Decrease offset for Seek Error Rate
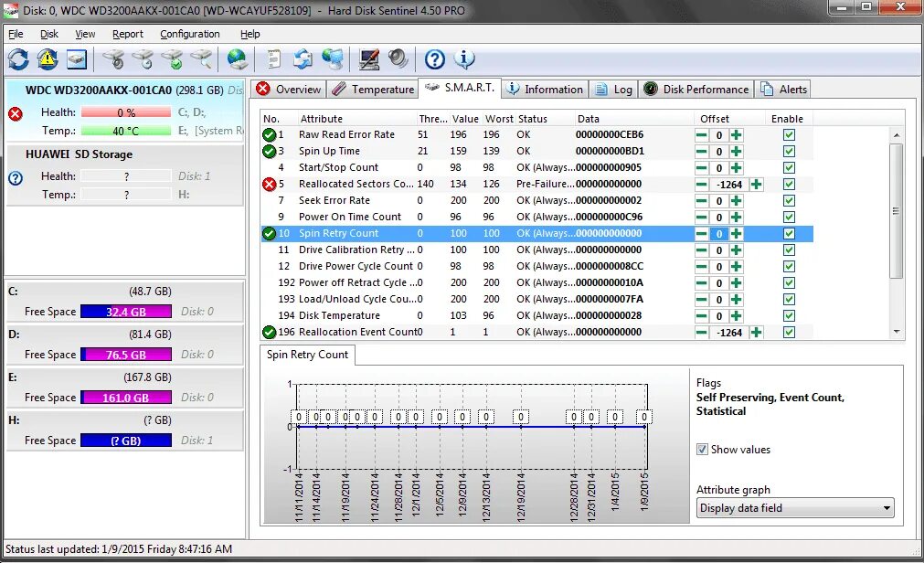This screenshot has height=563, width=924. click(x=701, y=201)
